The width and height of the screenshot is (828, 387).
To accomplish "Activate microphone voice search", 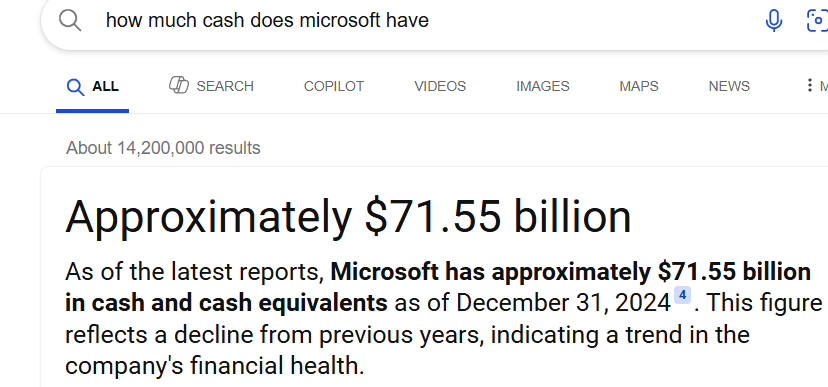I will tap(774, 21).
